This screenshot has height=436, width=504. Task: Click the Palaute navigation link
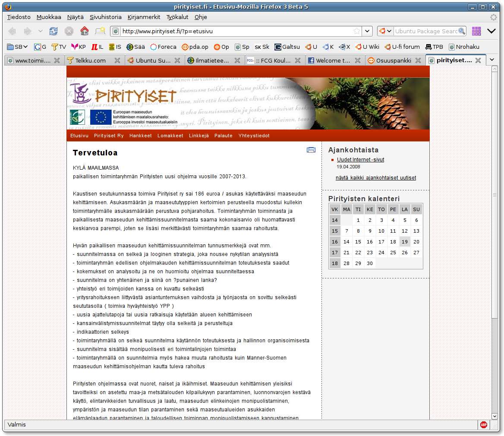point(224,136)
